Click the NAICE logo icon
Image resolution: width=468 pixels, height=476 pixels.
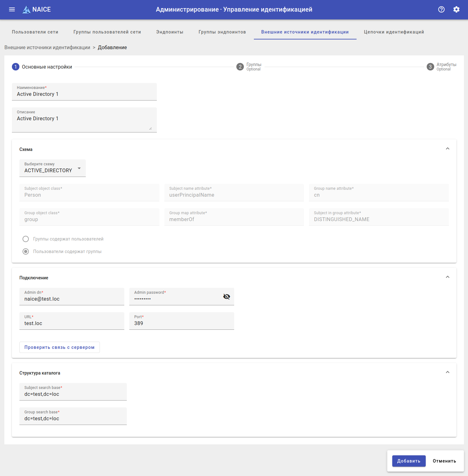coord(27,10)
